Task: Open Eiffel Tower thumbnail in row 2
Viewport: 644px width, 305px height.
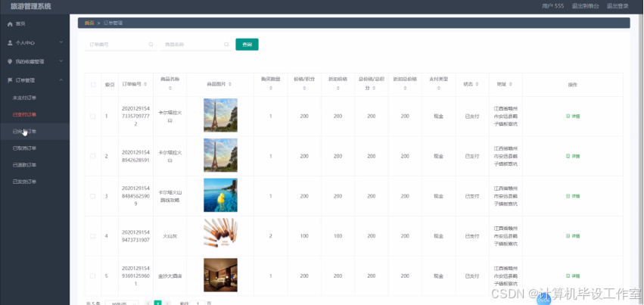Action: coord(220,155)
